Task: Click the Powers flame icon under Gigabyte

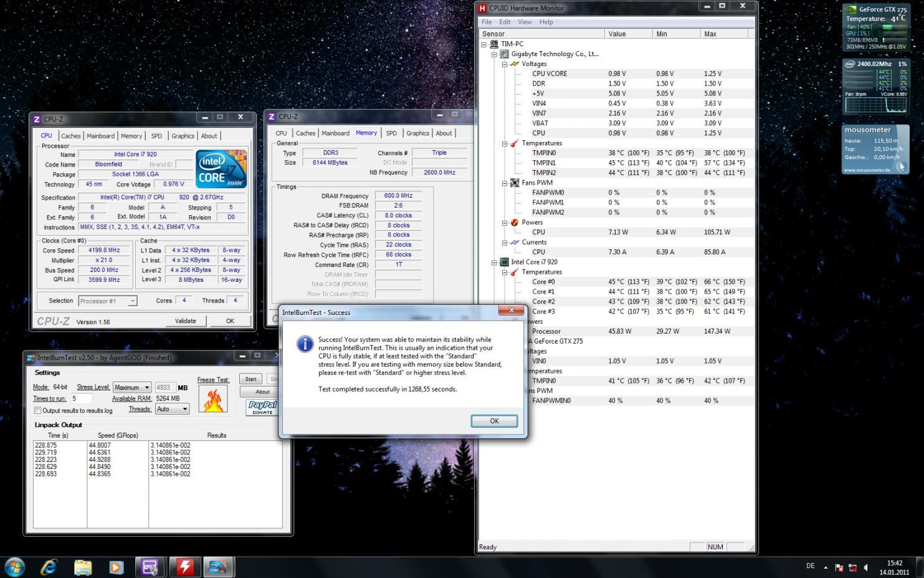Action: pos(515,223)
